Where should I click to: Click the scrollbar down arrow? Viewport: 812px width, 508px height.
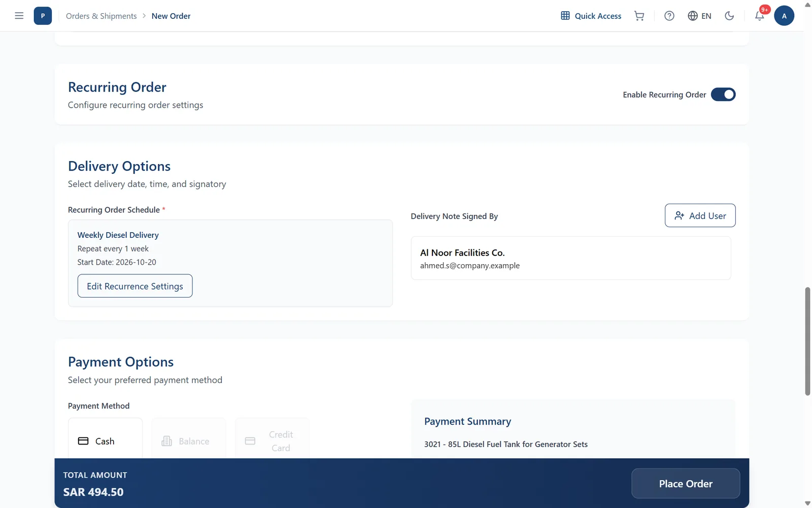pyautogui.click(x=807, y=503)
